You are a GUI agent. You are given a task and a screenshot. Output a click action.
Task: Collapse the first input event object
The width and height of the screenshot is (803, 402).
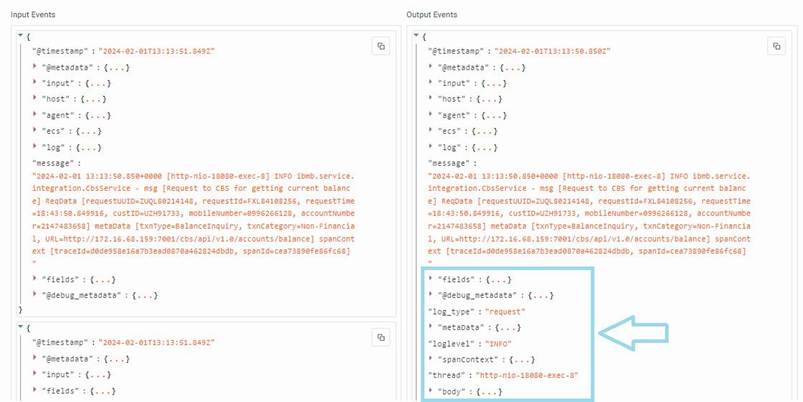(x=19, y=36)
